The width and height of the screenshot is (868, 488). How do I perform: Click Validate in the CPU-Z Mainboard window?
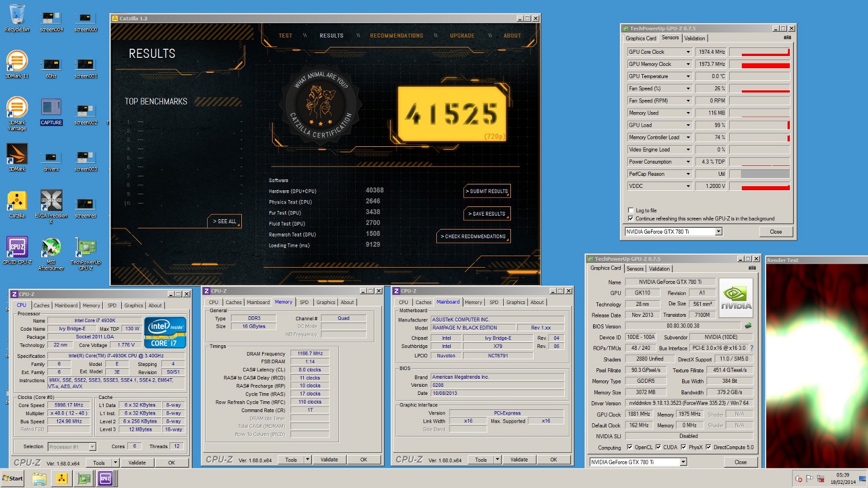(519, 460)
